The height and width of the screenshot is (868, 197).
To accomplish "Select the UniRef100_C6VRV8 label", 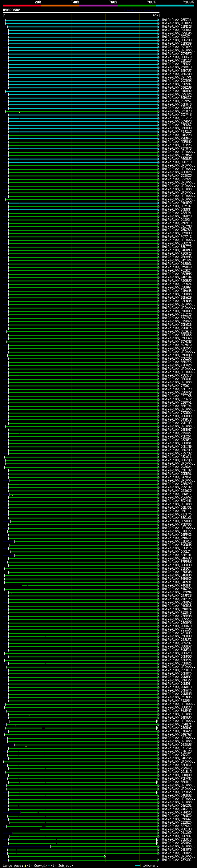I will [x=176, y=122].
